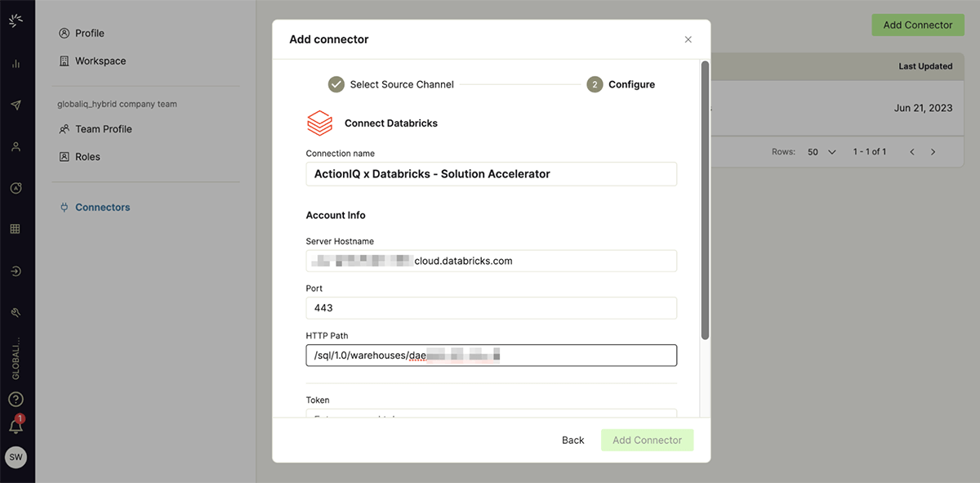Image resolution: width=980 pixels, height=483 pixels.
Task: Click the bar chart icon in left rail
Action: click(x=16, y=64)
